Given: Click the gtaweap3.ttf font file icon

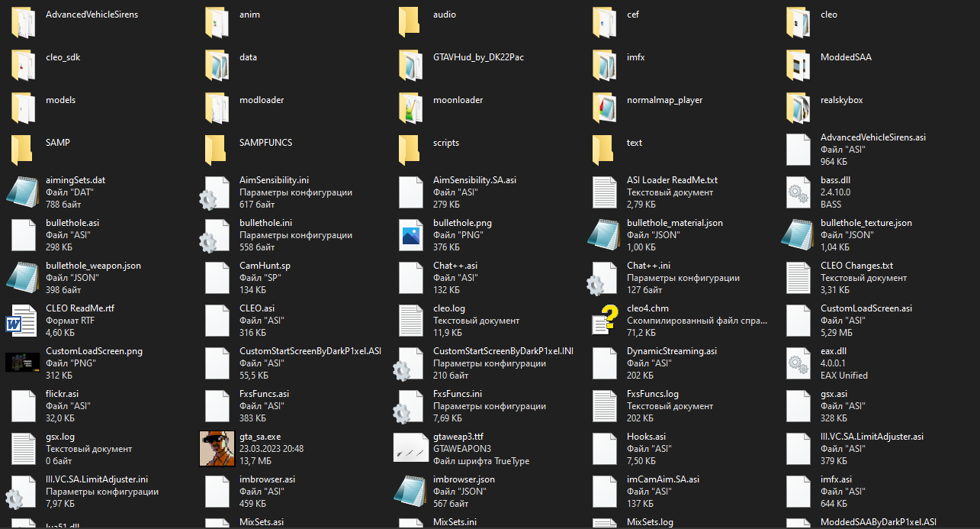Looking at the screenshot, I should coord(410,448).
